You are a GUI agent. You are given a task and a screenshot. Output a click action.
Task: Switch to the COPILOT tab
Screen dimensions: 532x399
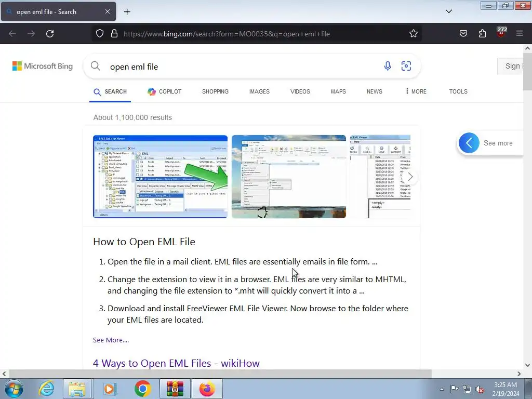coord(165,91)
